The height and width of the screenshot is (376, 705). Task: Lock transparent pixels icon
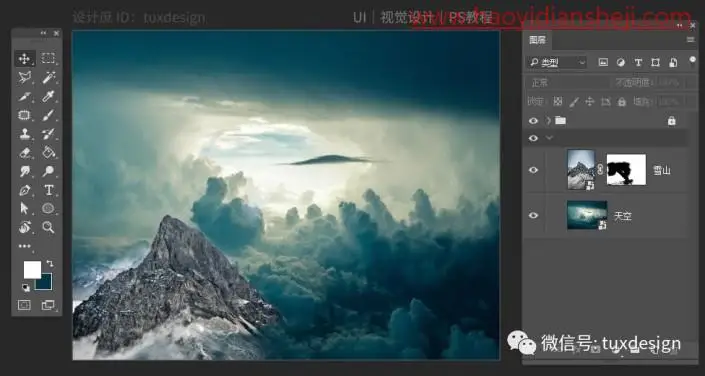click(x=558, y=102)
